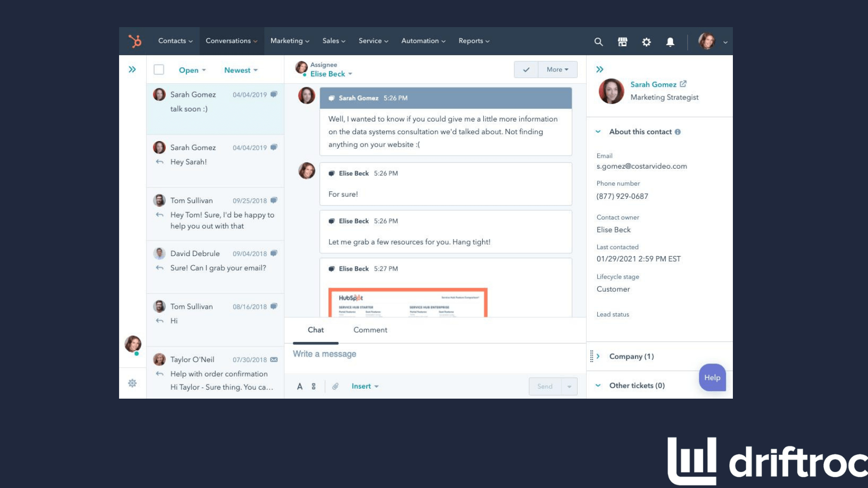Open inbox settings gear in left sidebar
Image resolution: width=868 pixels, height=488 pixels.
[x=132, y=383]
